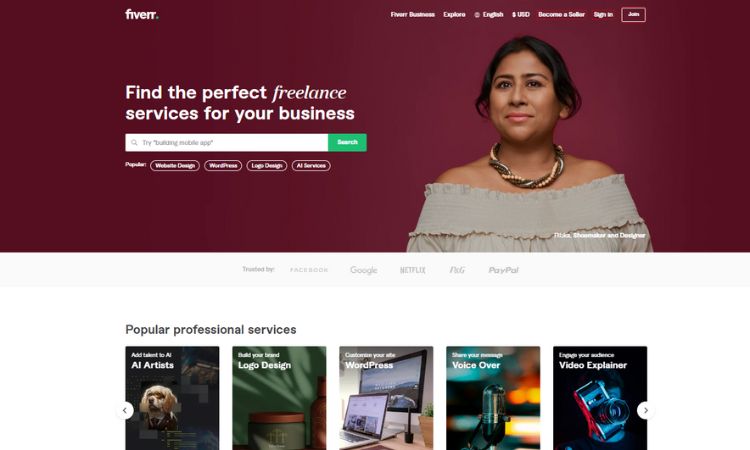Select the AI Services popular tag
The image size is (750, 450).
pos(311,165)
